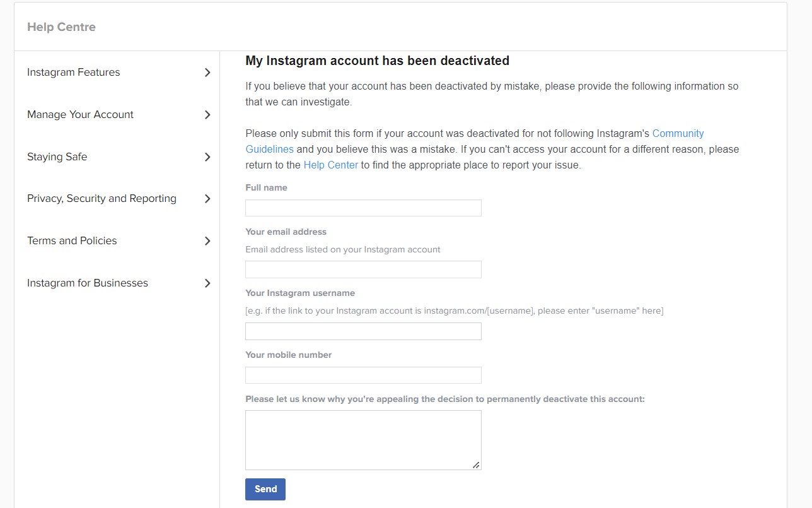Click the mobile number field
The height and width of the screenshot is (508, 812).
[x=363, y=375]
